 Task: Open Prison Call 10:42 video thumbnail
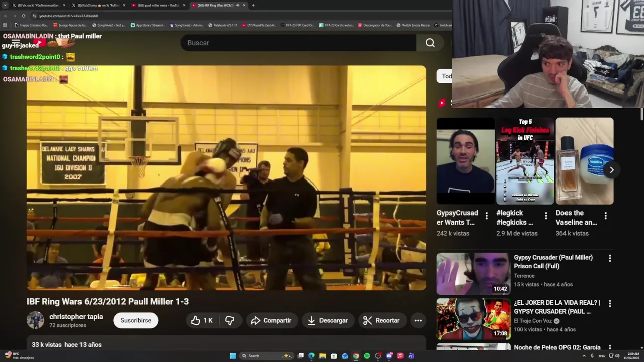tap(473, 274)
